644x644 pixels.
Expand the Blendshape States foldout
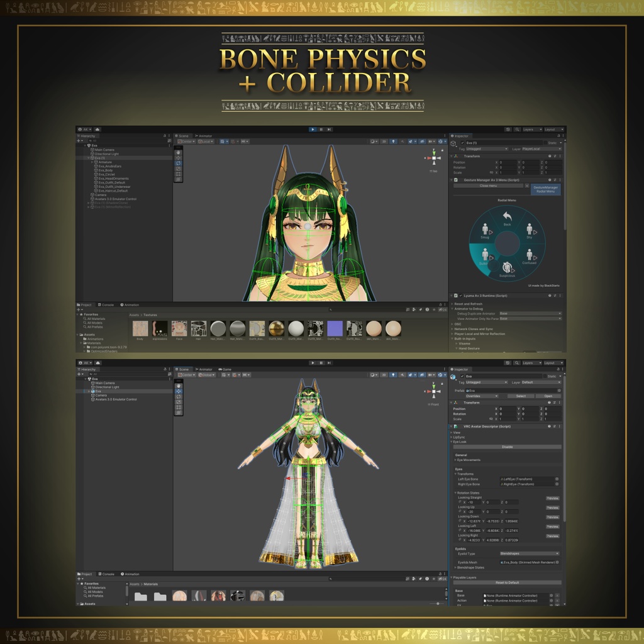[x=455, y=568]
